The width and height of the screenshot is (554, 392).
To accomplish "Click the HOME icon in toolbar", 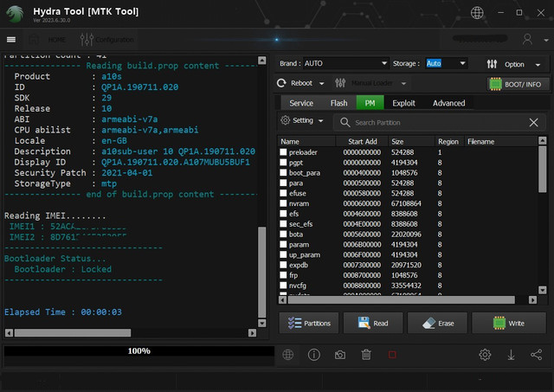I will coord(34,40).
